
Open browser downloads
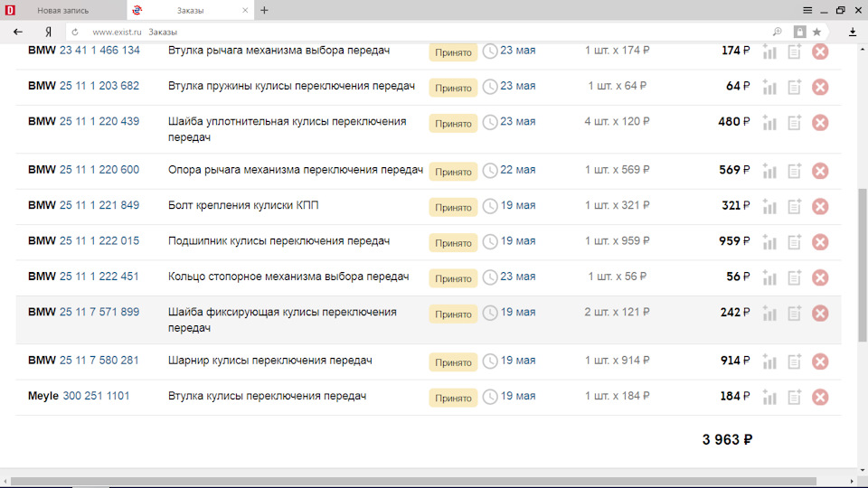pyautogui.click(x=853, y=33)
